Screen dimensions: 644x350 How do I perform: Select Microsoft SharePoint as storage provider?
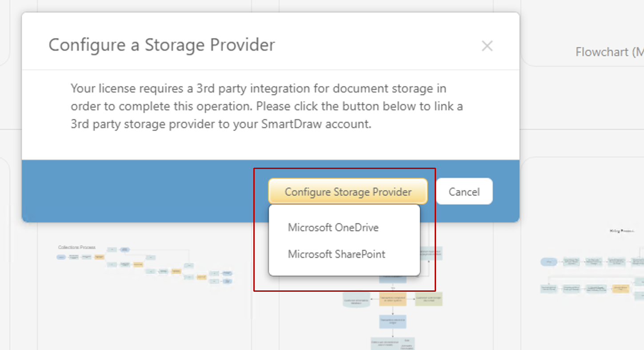tap(336, 254)
